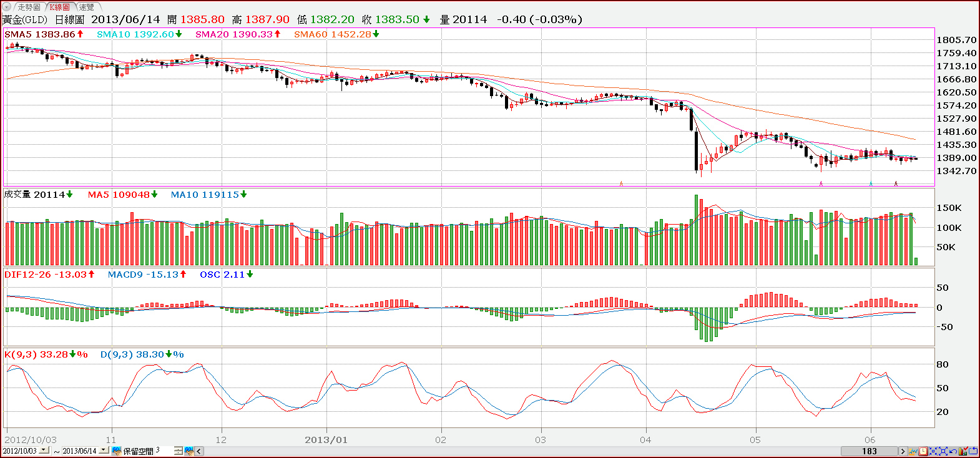Click the 量 20114 volume header value
This screenshot has width=980, height=458.
coord(463,20)
